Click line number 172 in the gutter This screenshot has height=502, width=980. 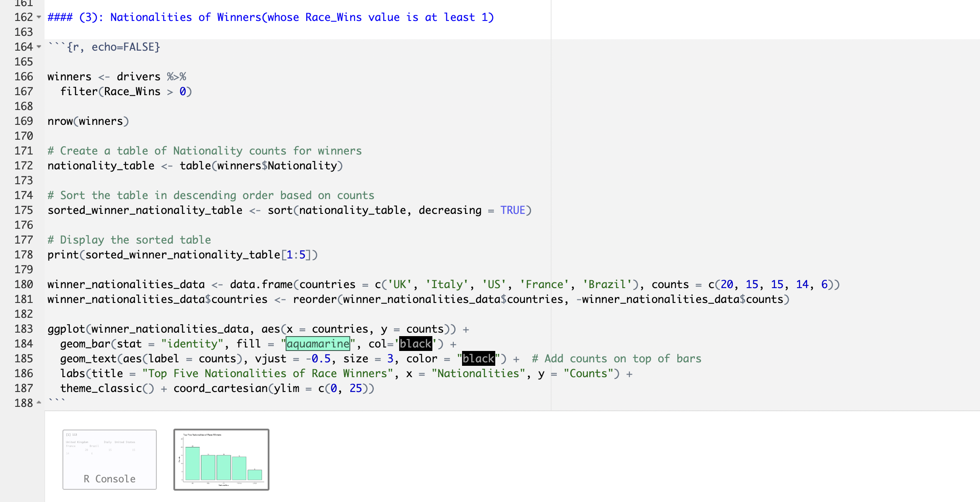(x=24, y=166)
